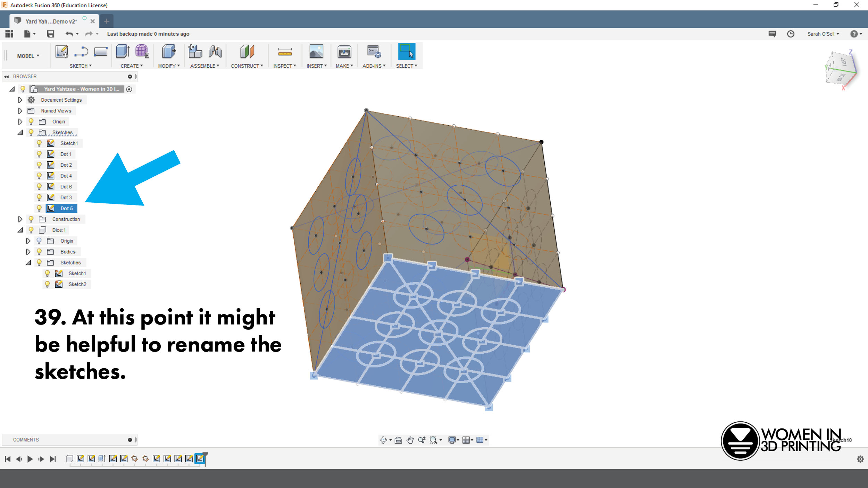Toggle visibility bulb for Construction folder
Image resolution: width=868 pixels, height=488 pixels.
31,219
